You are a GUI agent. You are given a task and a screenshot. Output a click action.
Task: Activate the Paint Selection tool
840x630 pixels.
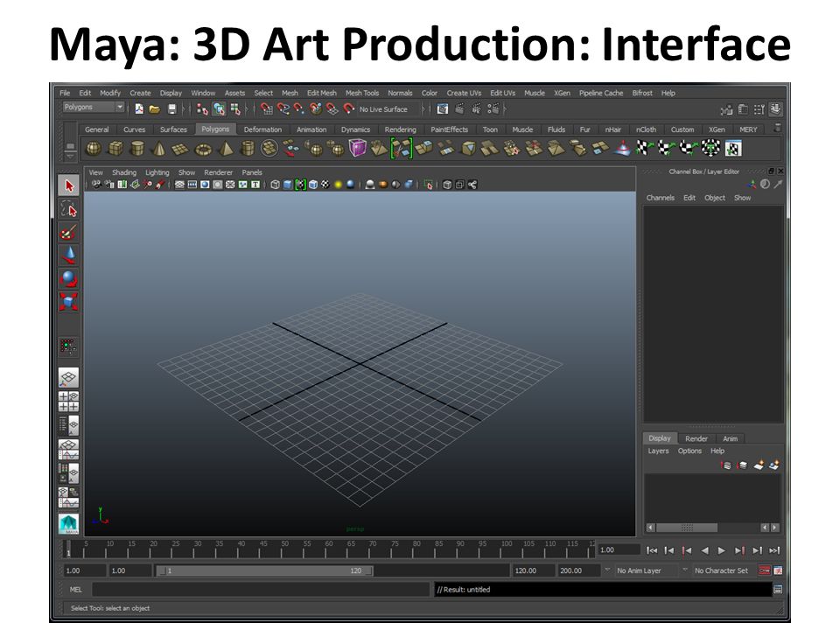68,232
